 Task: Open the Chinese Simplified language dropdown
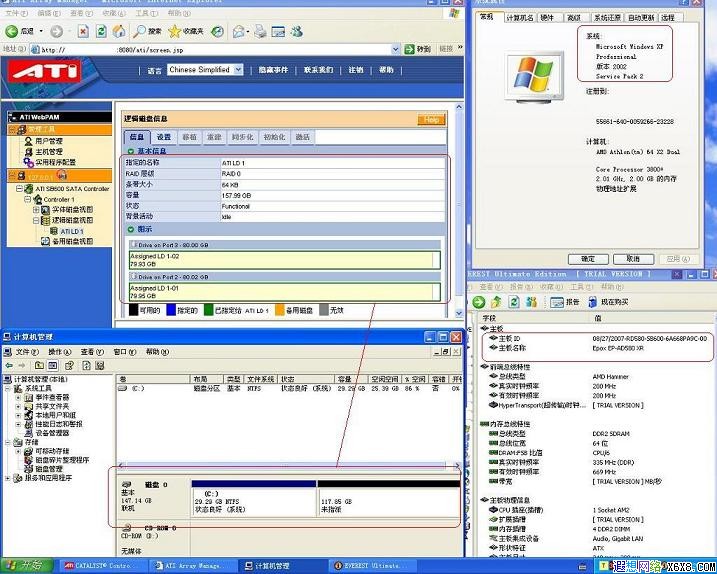(205, 70)
